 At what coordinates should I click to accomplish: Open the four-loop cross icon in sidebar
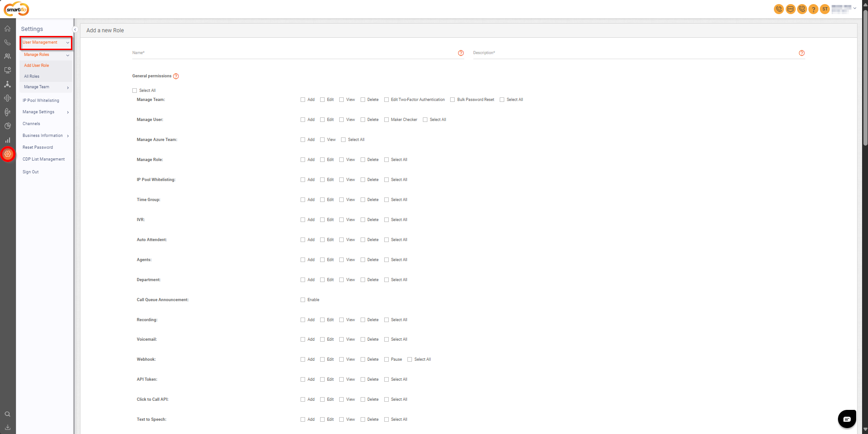click(8, 98)
